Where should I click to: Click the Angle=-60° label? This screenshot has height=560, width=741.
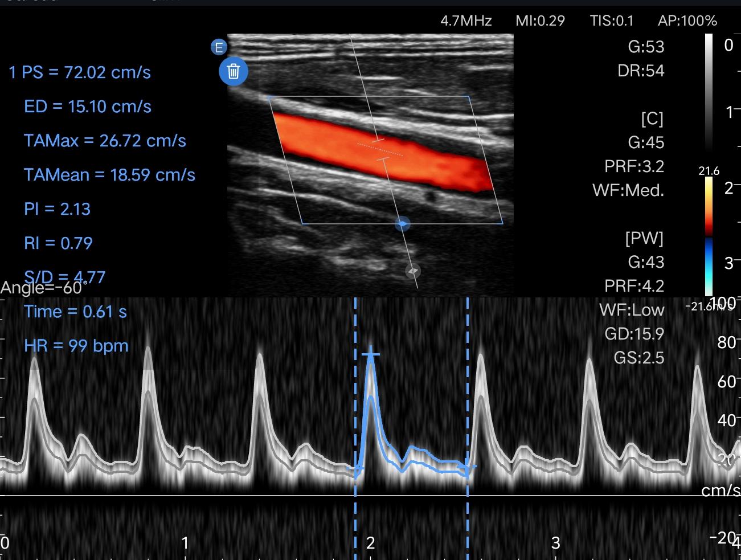(42, 288)
